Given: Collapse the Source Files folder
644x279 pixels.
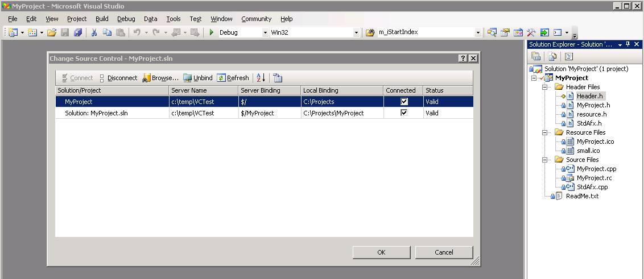Looking at the screenshot, I should tap(544, 160).
